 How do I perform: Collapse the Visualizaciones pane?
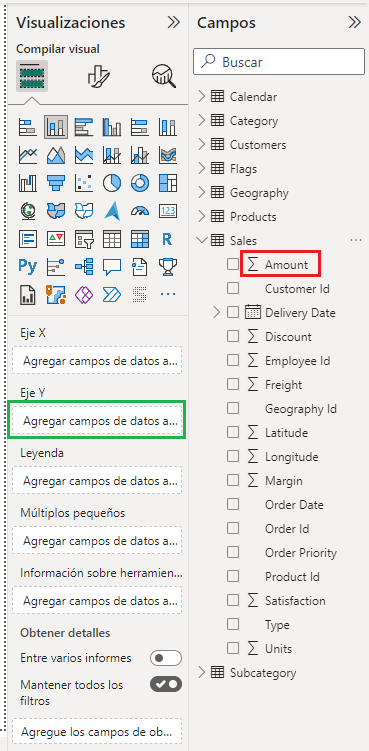pos(173,22)
